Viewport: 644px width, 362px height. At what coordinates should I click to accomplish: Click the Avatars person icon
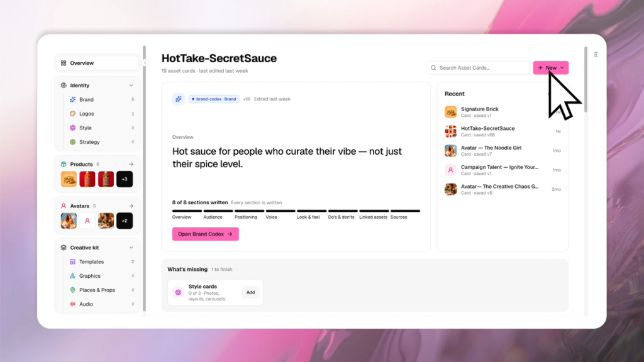[x=64, y=206]
